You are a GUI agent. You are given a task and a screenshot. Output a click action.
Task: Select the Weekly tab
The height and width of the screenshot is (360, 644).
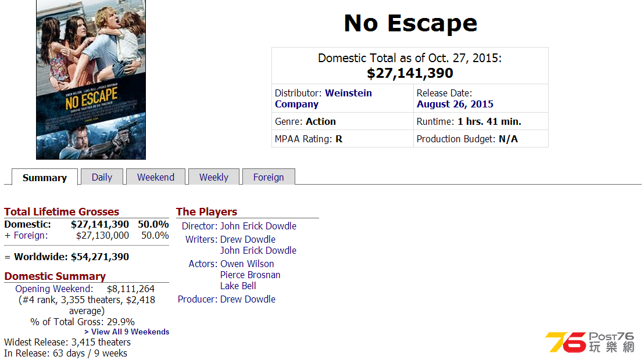(x=213, y=177)
